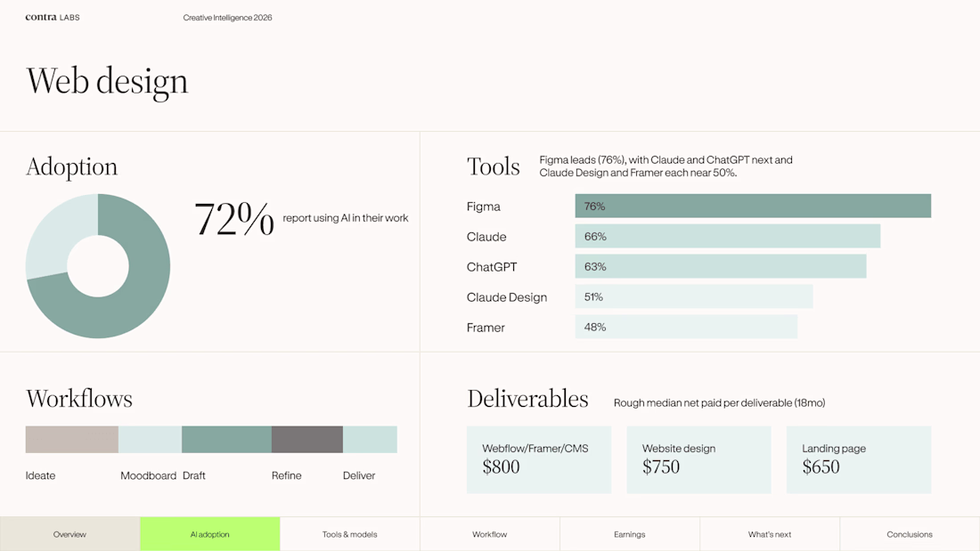Click the Claude Design tool label
Screen dimensions: 980x551
click(x=507, y=297)
